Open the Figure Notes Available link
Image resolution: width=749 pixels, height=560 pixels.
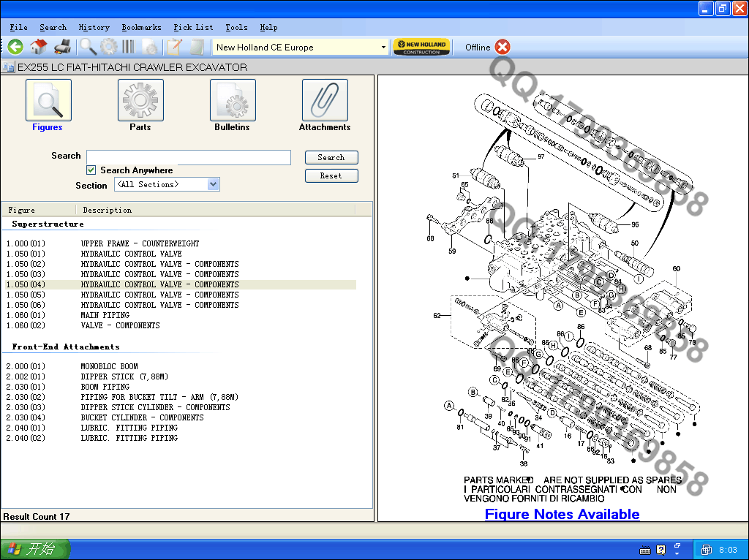[x=562, y=514]
